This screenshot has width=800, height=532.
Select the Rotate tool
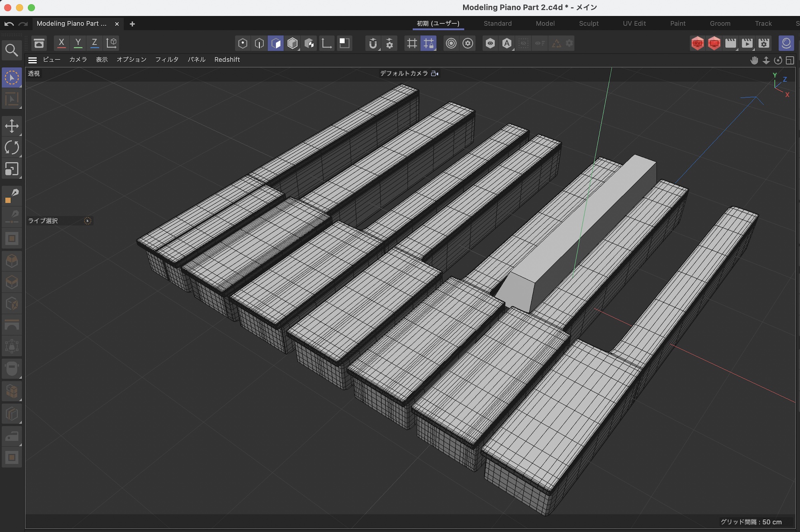tap(12, 147)
